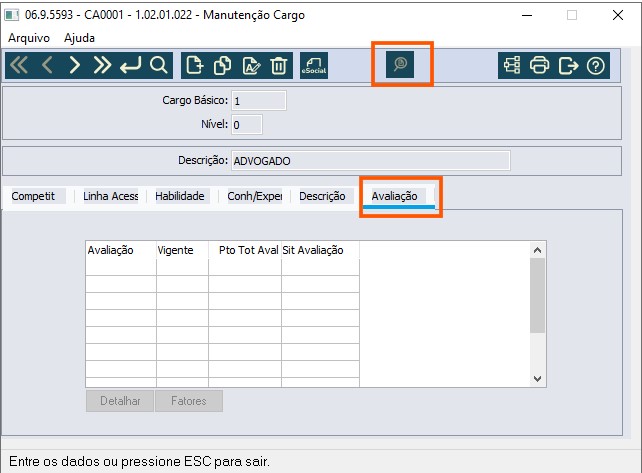Screen dimensions: 642x473
Task: Go to previous record arrow
Action: coord(47,65)
